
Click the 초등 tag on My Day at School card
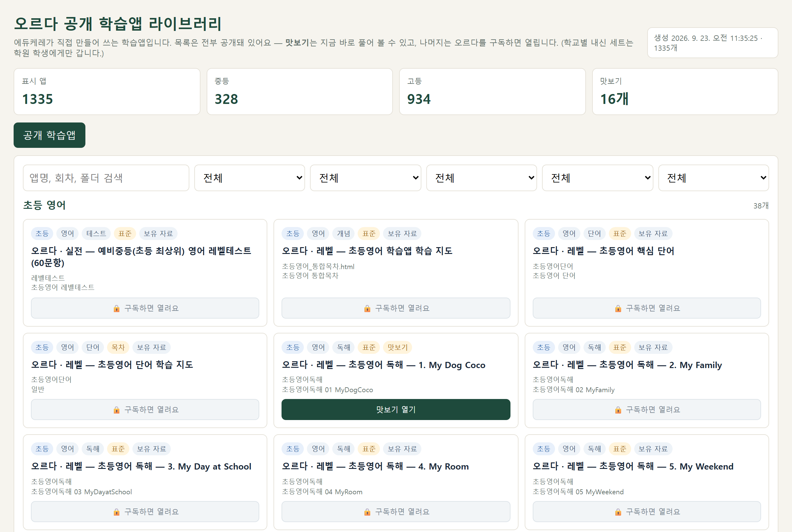tap(42, 448)
